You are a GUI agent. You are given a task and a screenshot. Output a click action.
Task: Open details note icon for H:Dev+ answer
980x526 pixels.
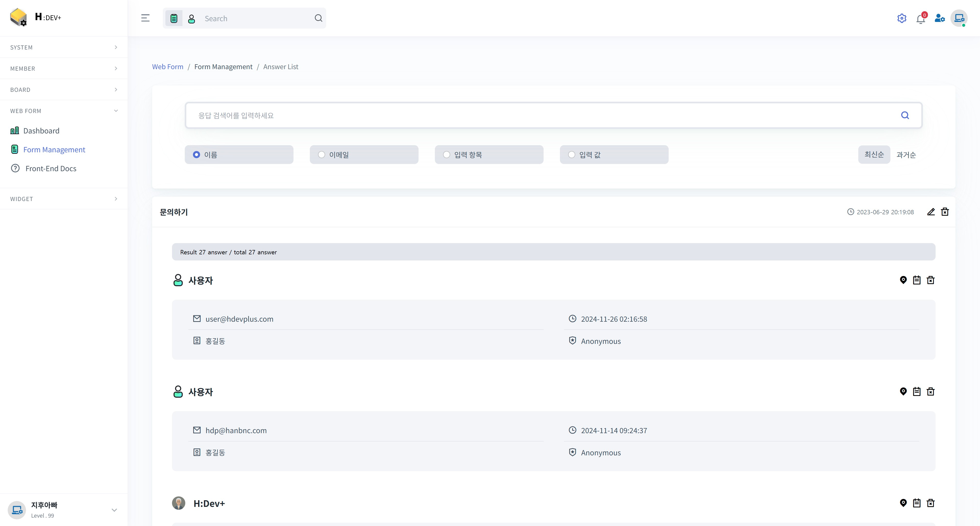(917, 503)
